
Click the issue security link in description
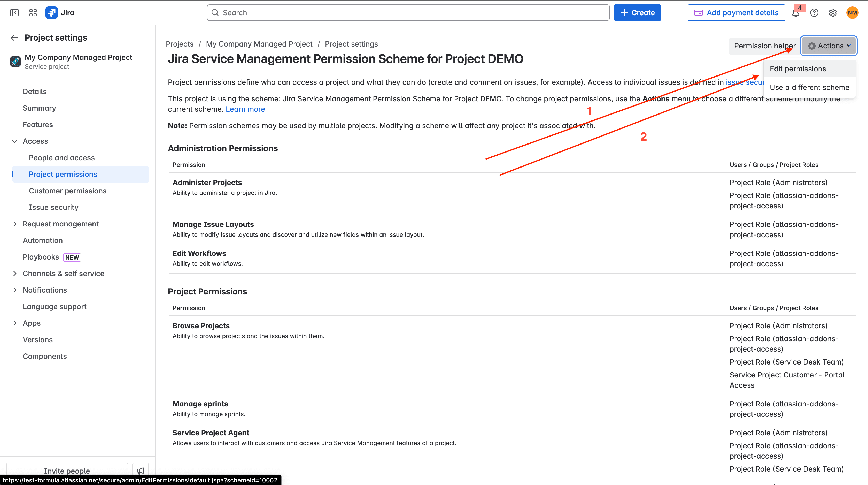click(744, 82)
